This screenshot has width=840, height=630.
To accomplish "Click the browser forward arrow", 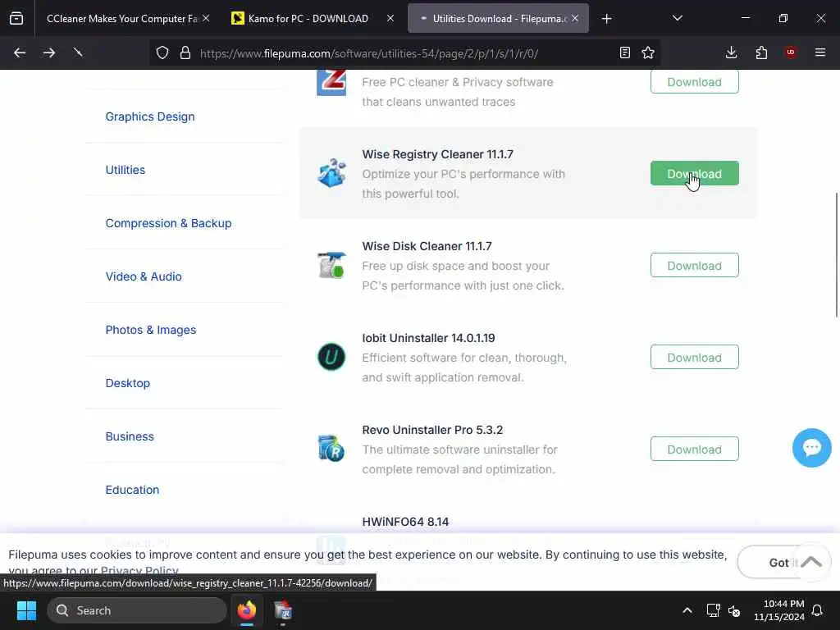I will tap(48, 52).
